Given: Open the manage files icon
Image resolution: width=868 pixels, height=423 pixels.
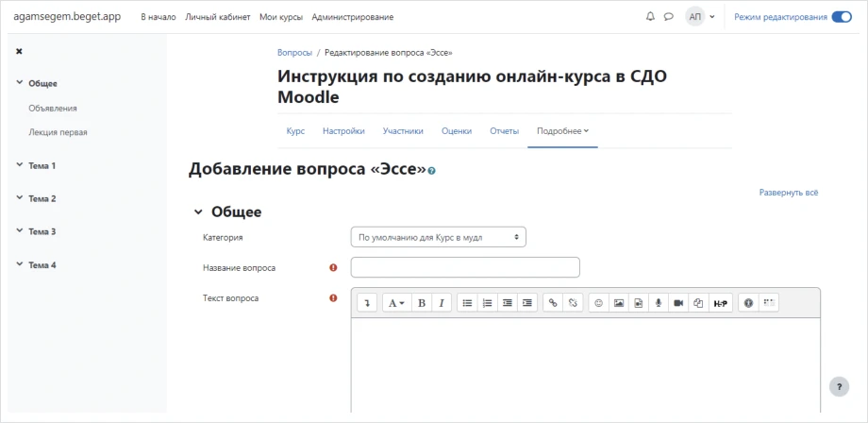Looking at the screenshot, I should pos(698,303).
